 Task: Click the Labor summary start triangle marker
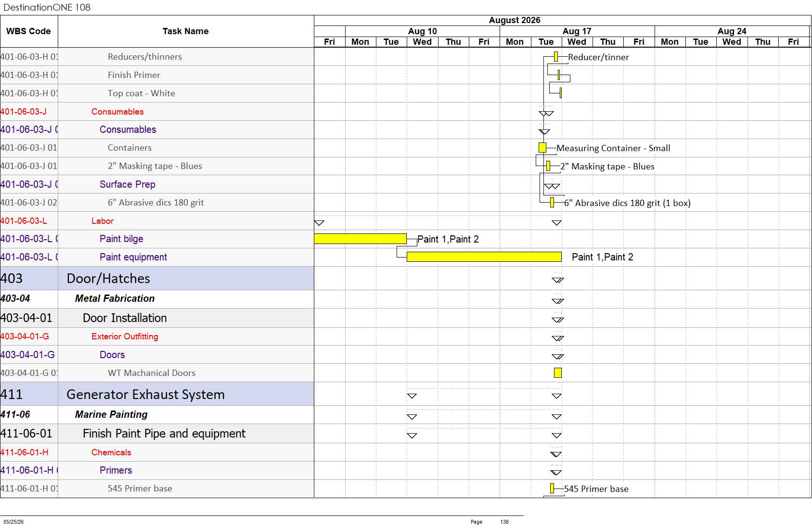(319, 223)
